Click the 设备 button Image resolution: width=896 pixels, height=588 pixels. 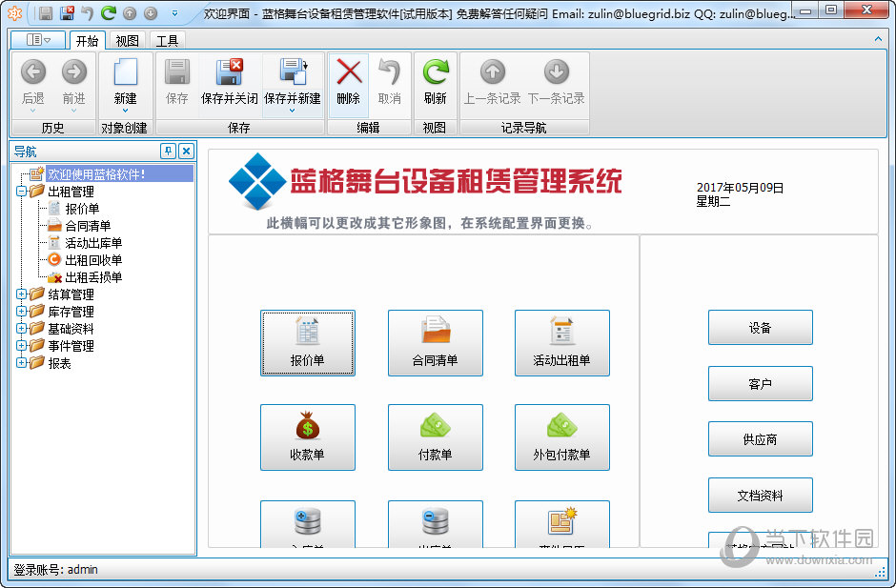(761, 328)
